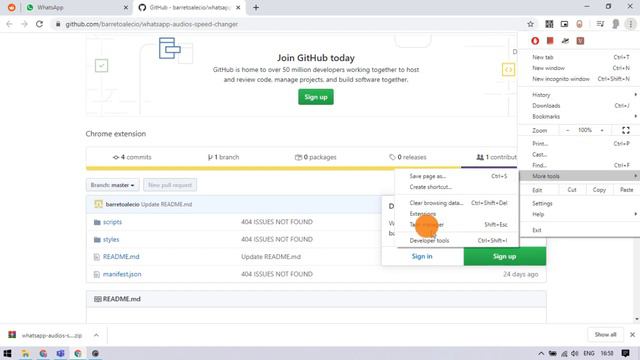The image size is (640, 360).
Task: Select New window in Chrome menu
Action: click(x=580, y=68)
